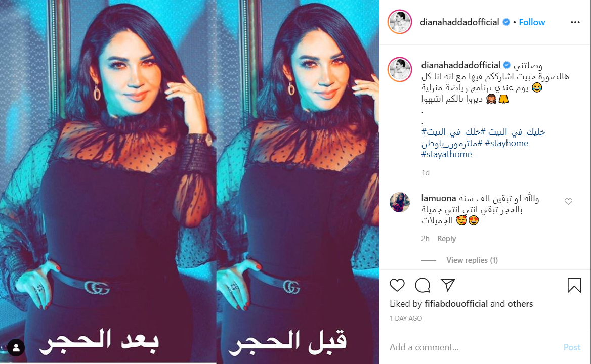Open header profile picture avatar
591x364 pixels.
tap(400, 22)
